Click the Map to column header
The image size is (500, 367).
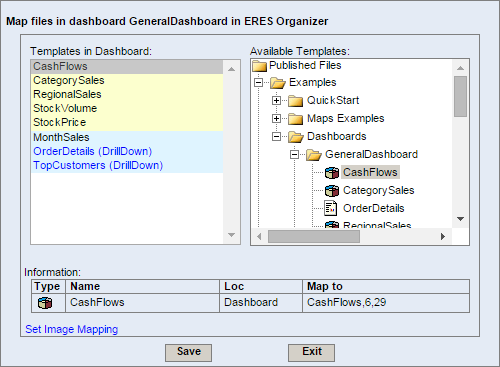[x=386, y=286]
